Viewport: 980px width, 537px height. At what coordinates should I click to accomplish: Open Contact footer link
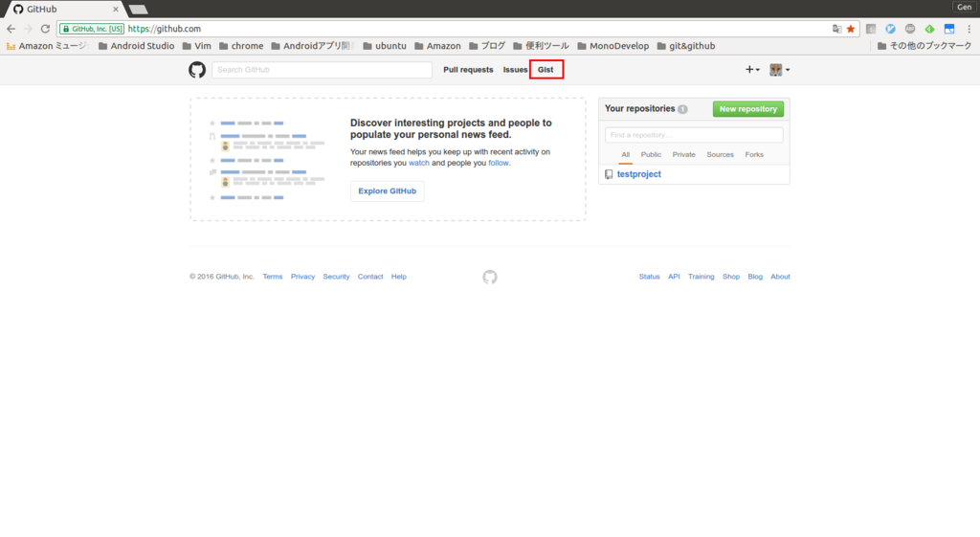[370, 277]
